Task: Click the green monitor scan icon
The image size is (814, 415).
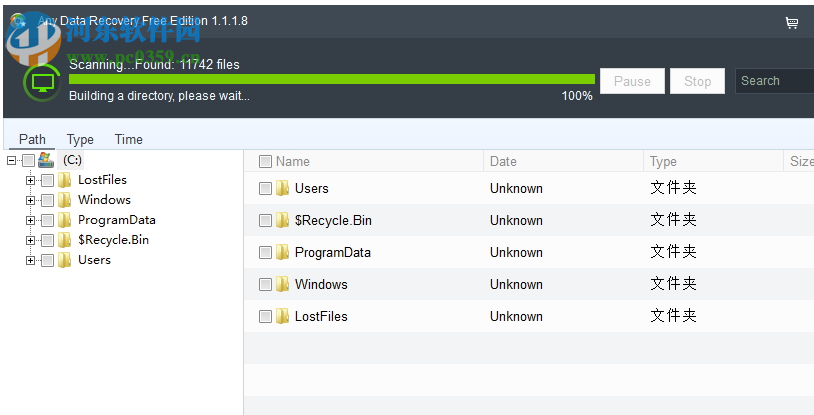Action: (42, 83)
